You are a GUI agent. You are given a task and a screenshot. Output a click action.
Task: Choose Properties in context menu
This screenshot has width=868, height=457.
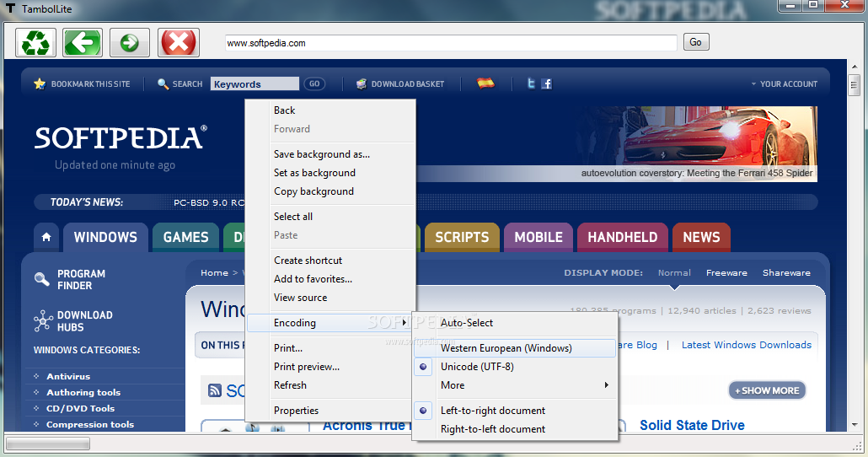(330, 411)
